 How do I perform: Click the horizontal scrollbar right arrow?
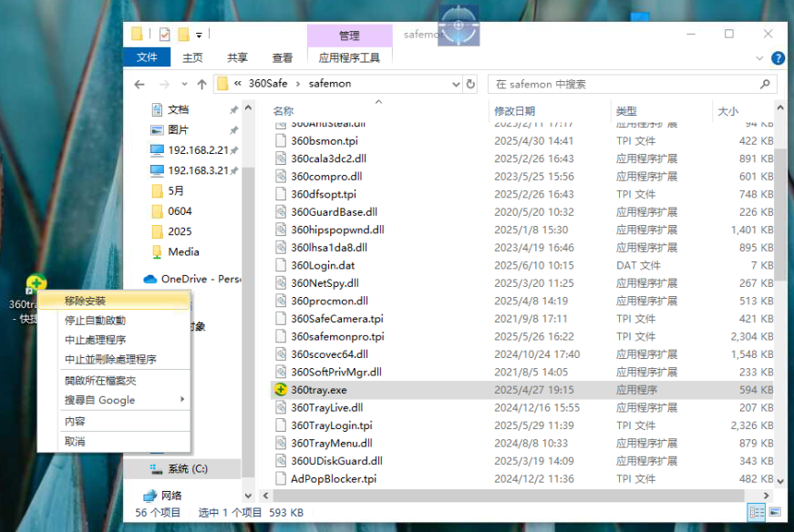tap(766, 496)
